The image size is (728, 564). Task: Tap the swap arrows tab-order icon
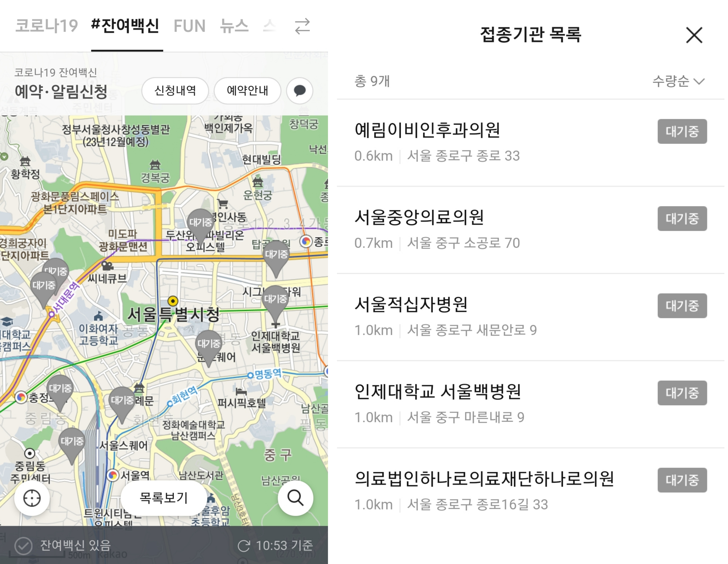point(302,26)
